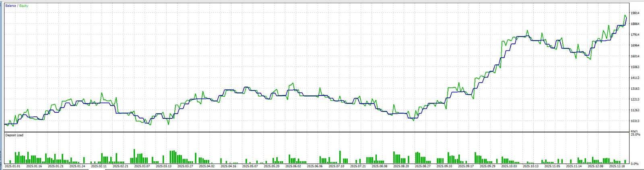Screen dimensions: 644x170
Task: Click the 2025.08.27 date label
Action: [423, 166]
